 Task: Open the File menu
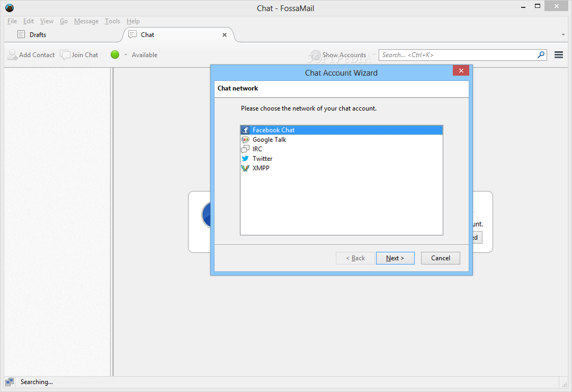pos(12,21)
